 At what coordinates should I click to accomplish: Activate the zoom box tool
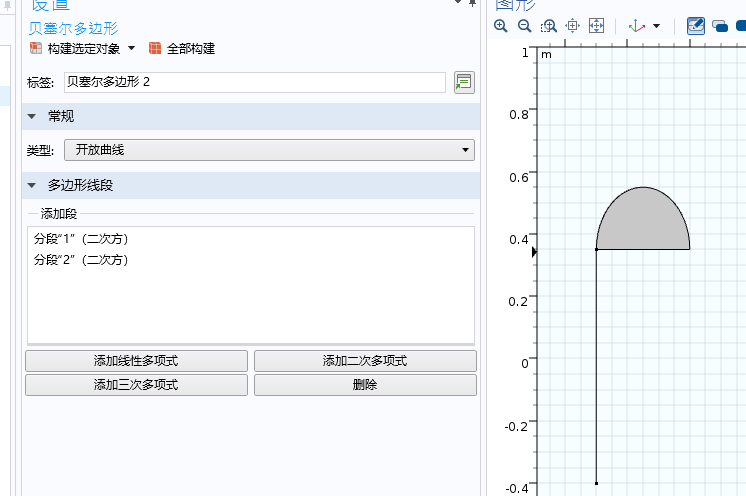coord(549,26)
